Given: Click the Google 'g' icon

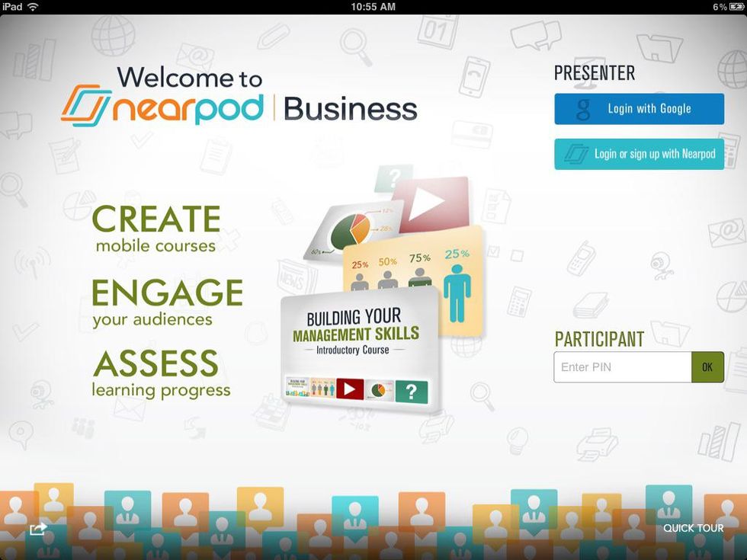Looking at the screenshot, I should pos(583,110).
